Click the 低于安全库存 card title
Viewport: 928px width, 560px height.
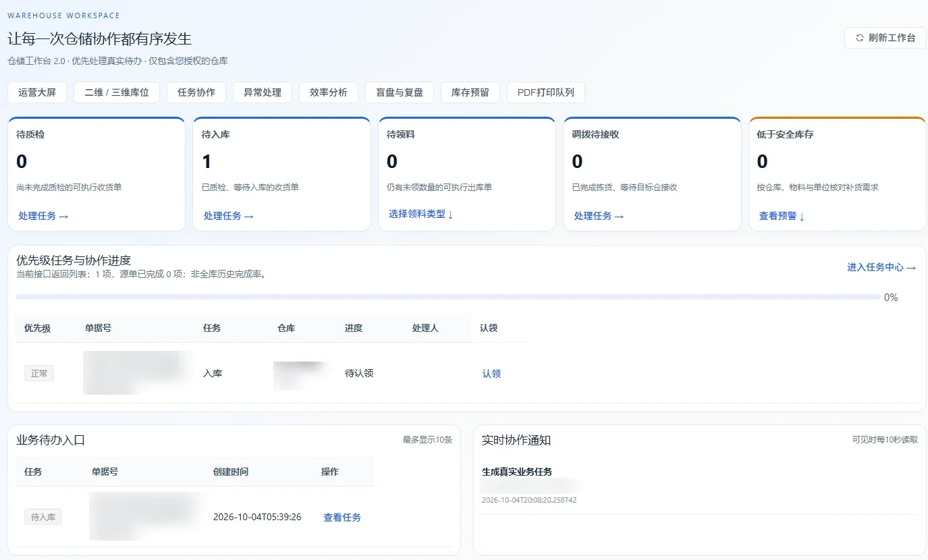pos(786,134)
